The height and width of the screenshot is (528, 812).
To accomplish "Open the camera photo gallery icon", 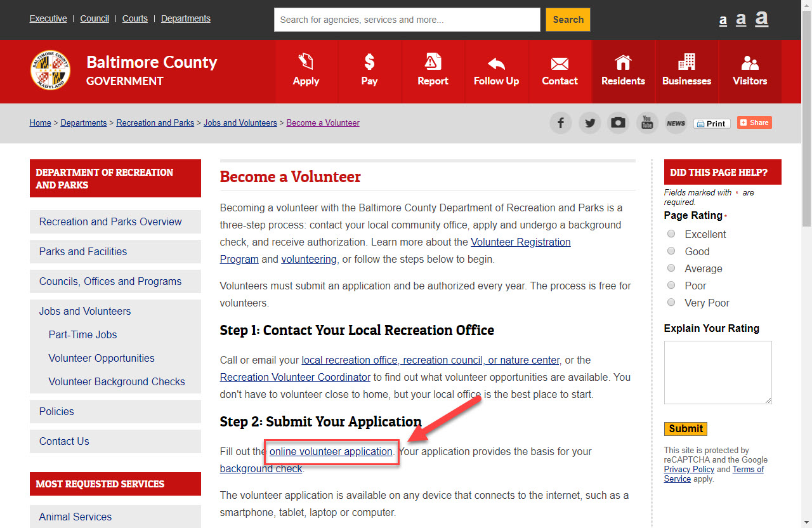I will 619,122.
